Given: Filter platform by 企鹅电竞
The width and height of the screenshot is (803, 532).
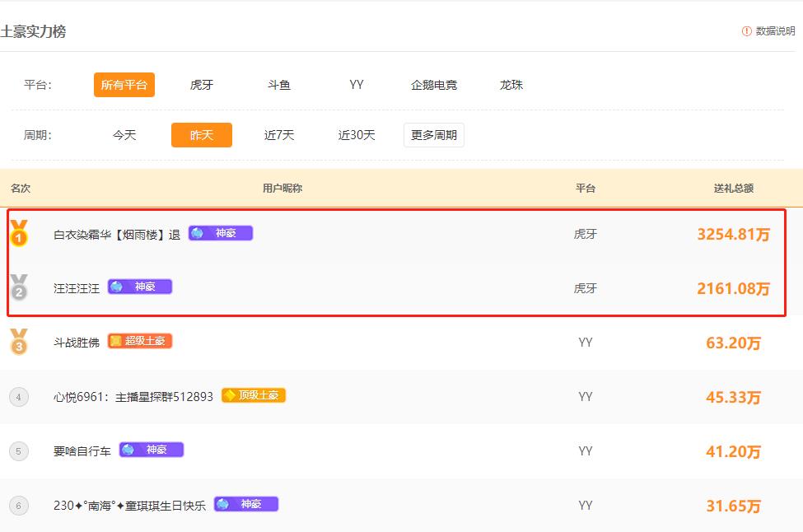Looking at the screenshot, I should (434, 85).
